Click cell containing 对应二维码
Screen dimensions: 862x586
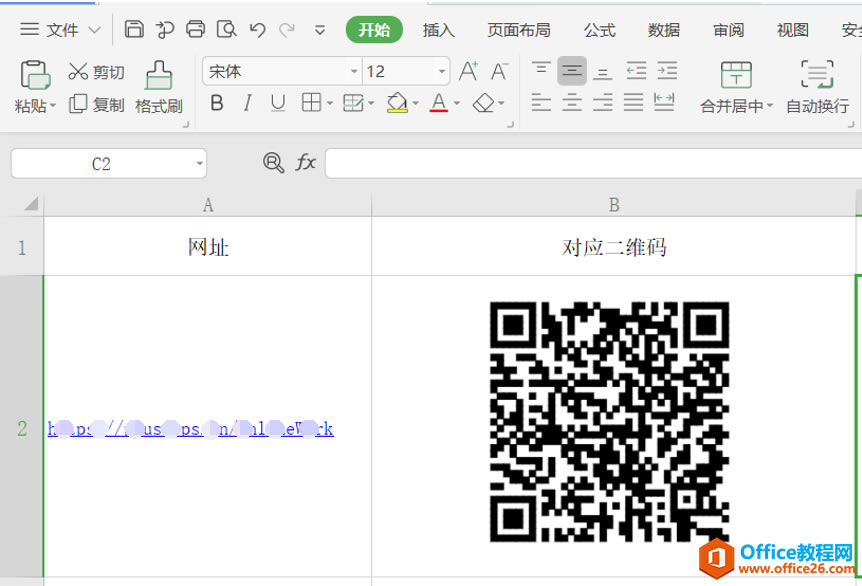[614, 247]
